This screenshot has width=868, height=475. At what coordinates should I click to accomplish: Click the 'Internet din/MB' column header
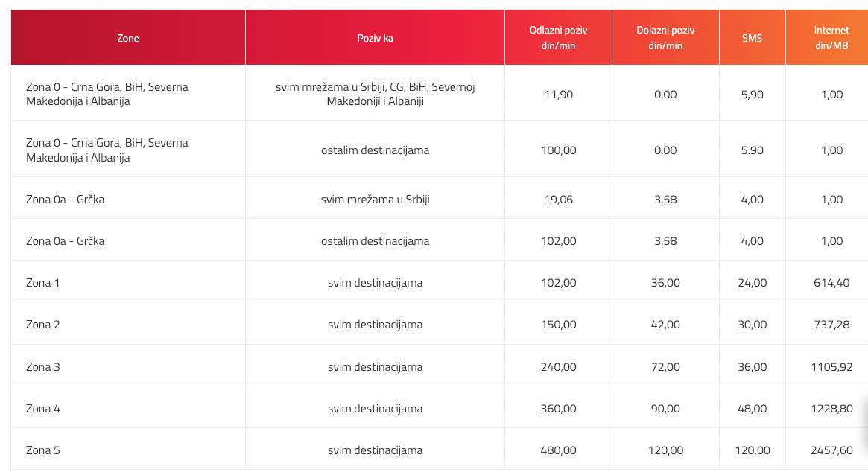831,38
